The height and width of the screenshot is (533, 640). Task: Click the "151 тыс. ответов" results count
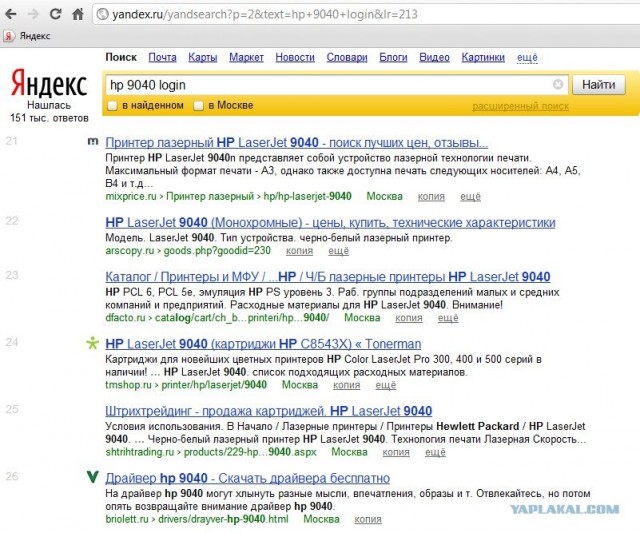(x=49, y=118)
